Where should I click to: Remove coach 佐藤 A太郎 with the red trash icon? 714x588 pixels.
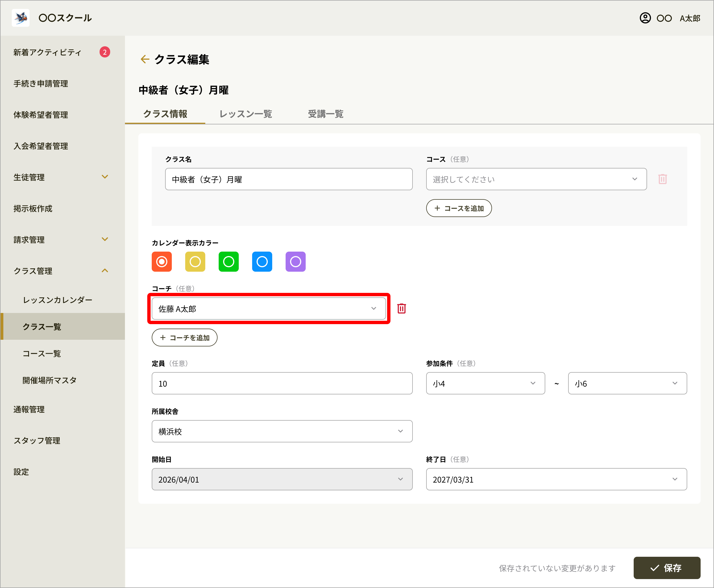click(401, 309)
